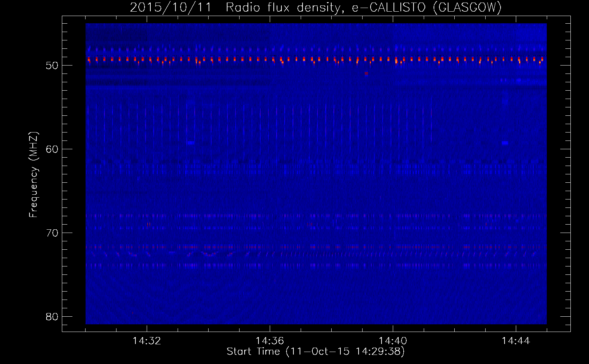Click the 14:32 time tick label
The image size is (589, 364).
[147, 341]
